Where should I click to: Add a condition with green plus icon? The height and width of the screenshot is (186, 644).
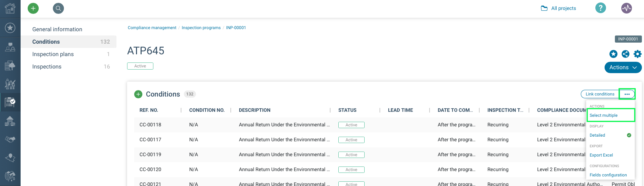click(x=138, y=94)
